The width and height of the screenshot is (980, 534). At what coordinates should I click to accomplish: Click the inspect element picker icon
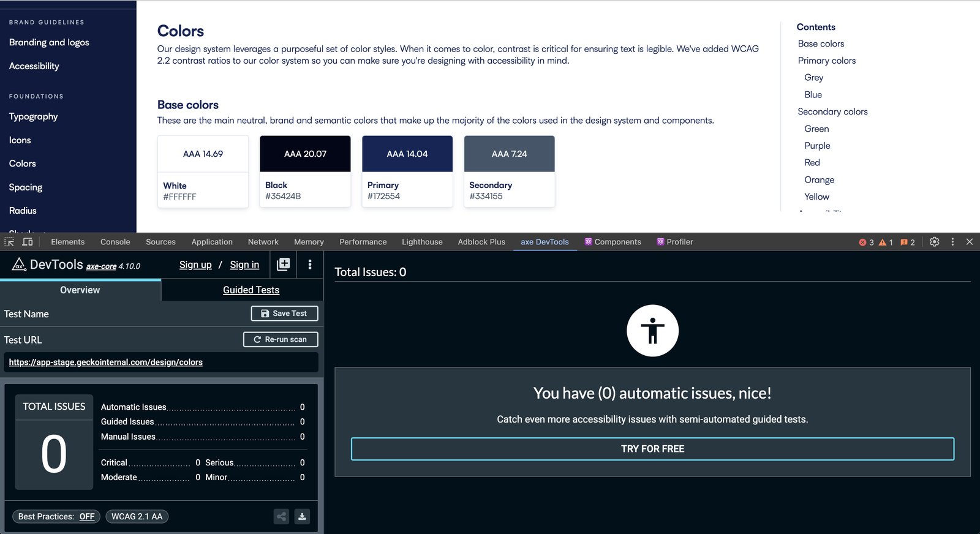tap(9, 242)
